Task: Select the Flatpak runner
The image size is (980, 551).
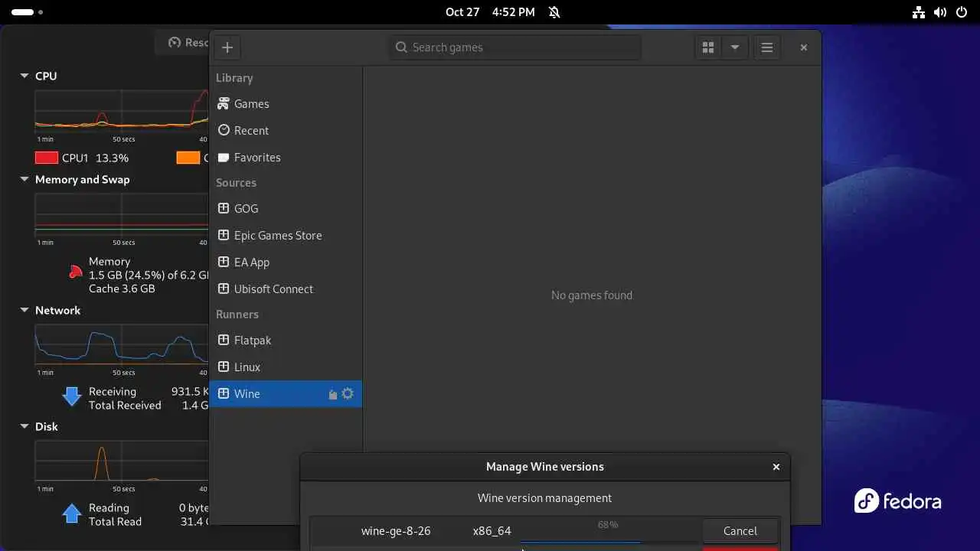Action: (286, 341)
